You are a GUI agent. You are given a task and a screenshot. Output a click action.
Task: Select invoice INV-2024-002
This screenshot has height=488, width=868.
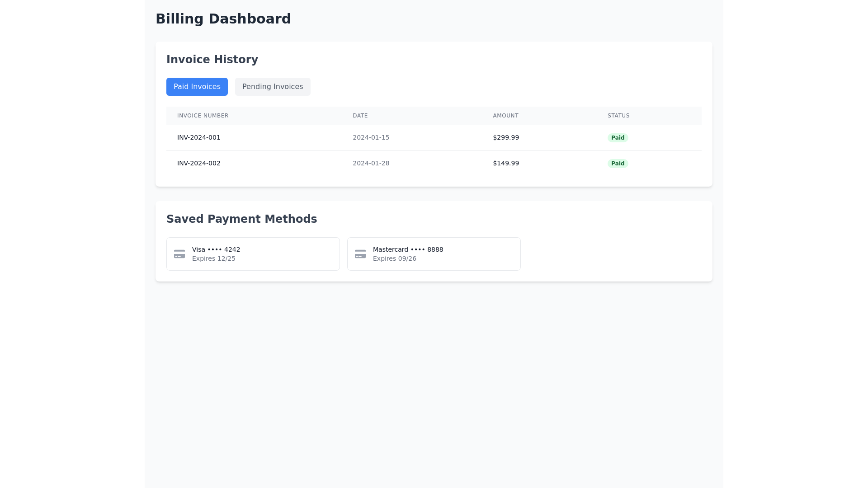click(198, 163)
